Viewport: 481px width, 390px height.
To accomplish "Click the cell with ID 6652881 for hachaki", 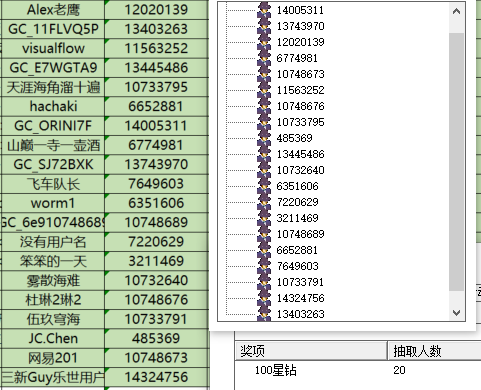I will [x=156, y=106].
